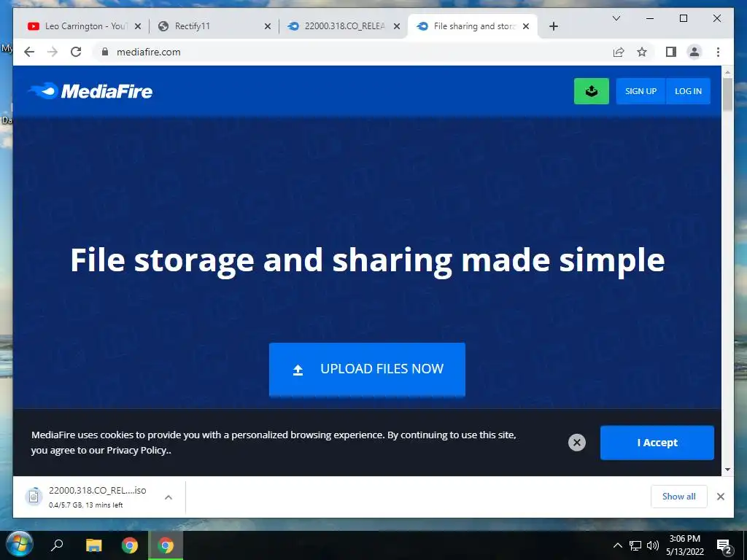Open a new tab with plus button
Image resolution: width=747 pixels, height=560 pixels.
[553, 26]
